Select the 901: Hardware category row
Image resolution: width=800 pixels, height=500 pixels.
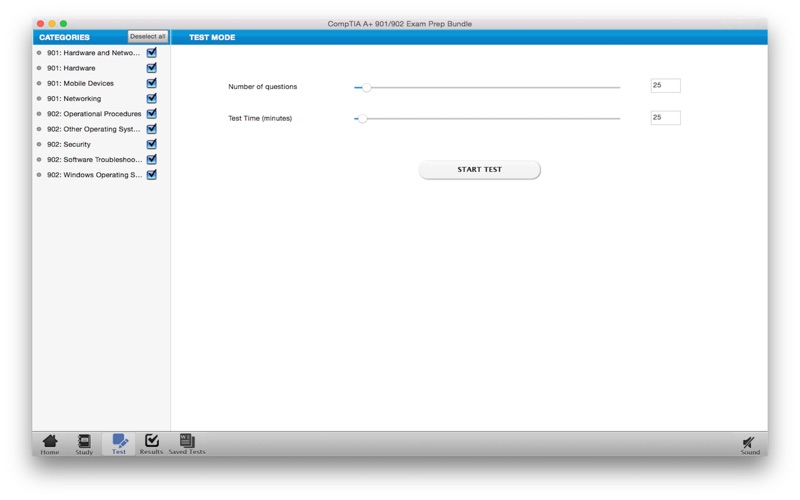[x=101, y=68]
